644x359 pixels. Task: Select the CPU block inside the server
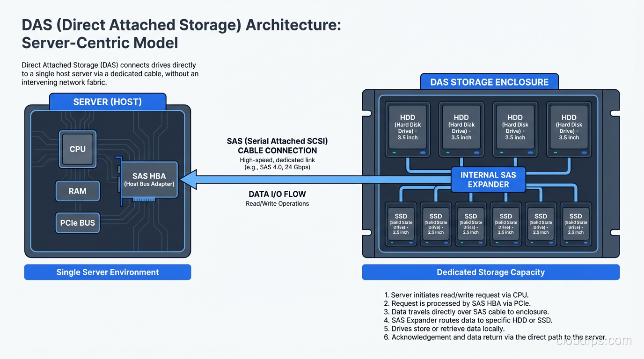pos(77,149)
